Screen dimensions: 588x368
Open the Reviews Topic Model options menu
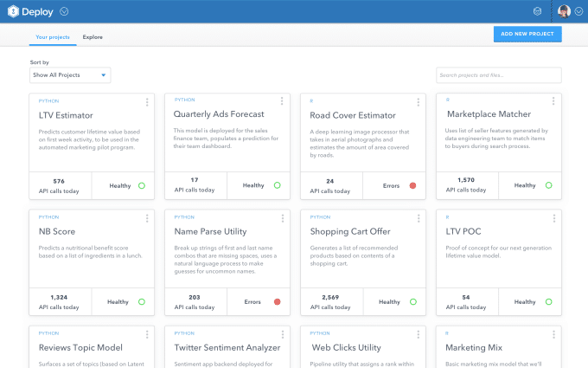point(147,334)
